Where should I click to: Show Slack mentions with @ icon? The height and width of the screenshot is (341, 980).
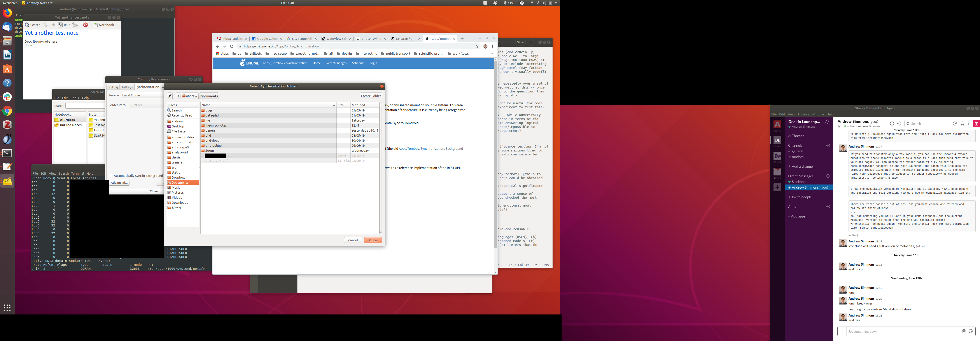(x=954, y=124)
